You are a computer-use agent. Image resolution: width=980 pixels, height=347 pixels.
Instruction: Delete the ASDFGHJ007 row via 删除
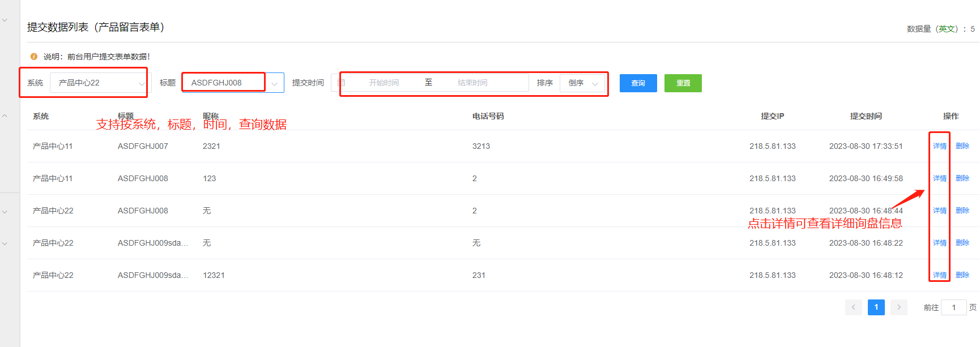[x=962, y=146]
